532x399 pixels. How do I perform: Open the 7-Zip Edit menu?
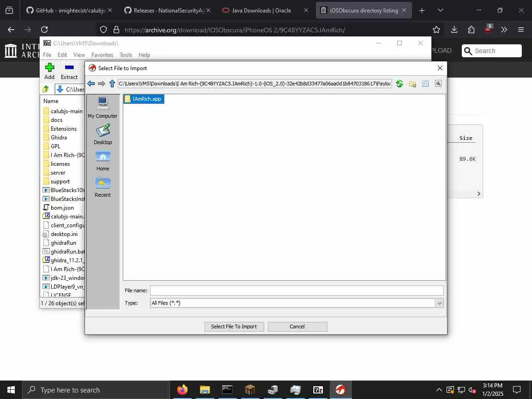click(62, 55)
